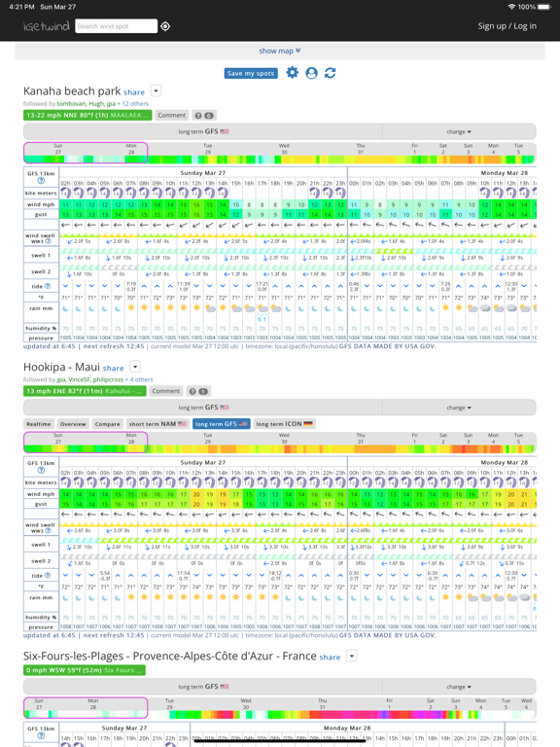Click the GFS 13km help icon for Kanaha
The image size is (560, 747).
tap(41, 181)
